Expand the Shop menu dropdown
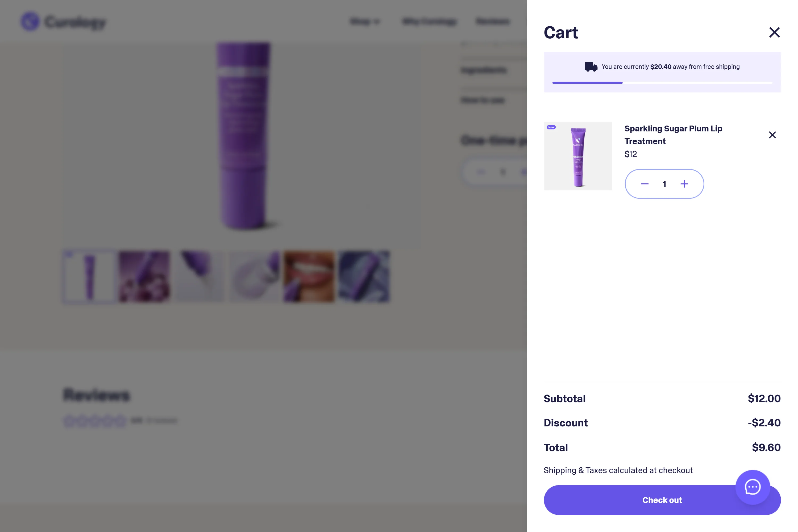This screenshot has height=532, width=798. click(365, 22)
